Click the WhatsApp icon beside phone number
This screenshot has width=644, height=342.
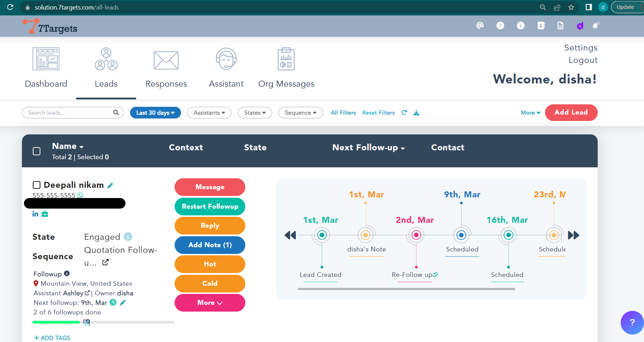tap(81, 195)
